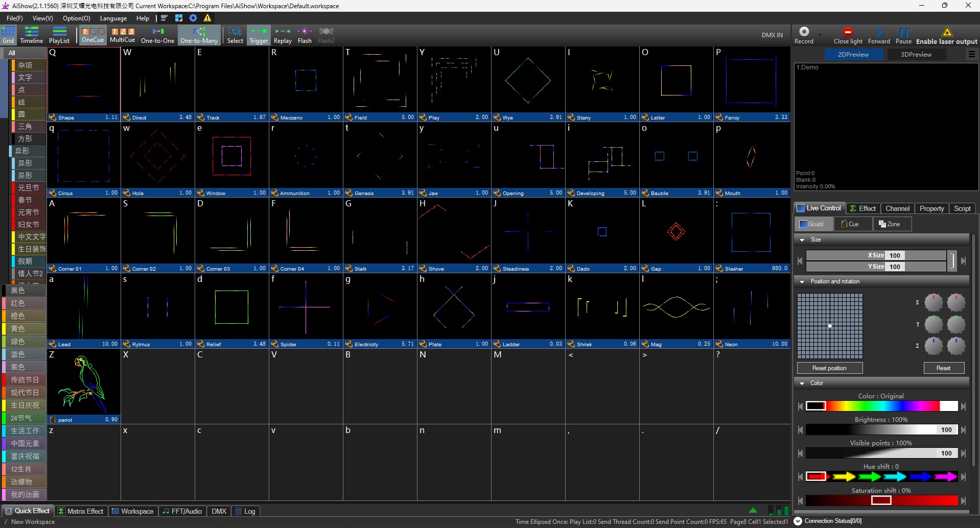
Task: Open the Workspace tab
Action: coord(132,511)
